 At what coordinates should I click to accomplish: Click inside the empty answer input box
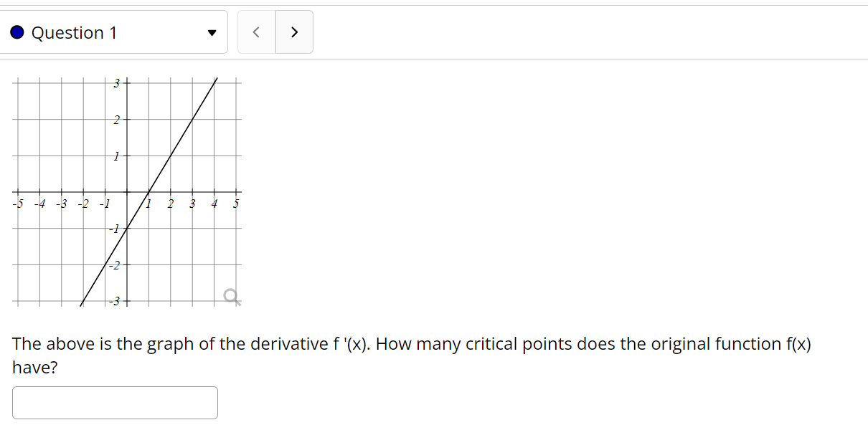(115, 403)
